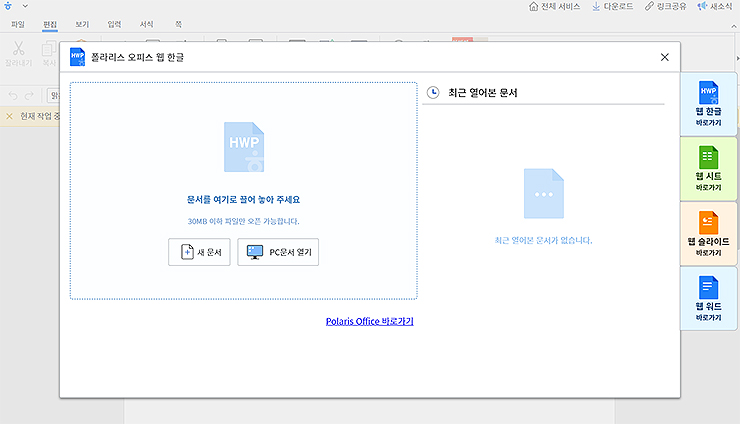Open the 링크공유 option
The height and width of the screenshot is (424, 740).
point(665,7)
